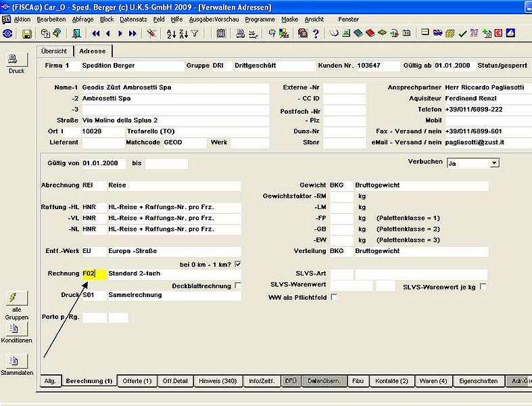This screenshot has height=406, width=532.
Task: Jump to first record with double-left arrows
Action: (x=96, y=33)
